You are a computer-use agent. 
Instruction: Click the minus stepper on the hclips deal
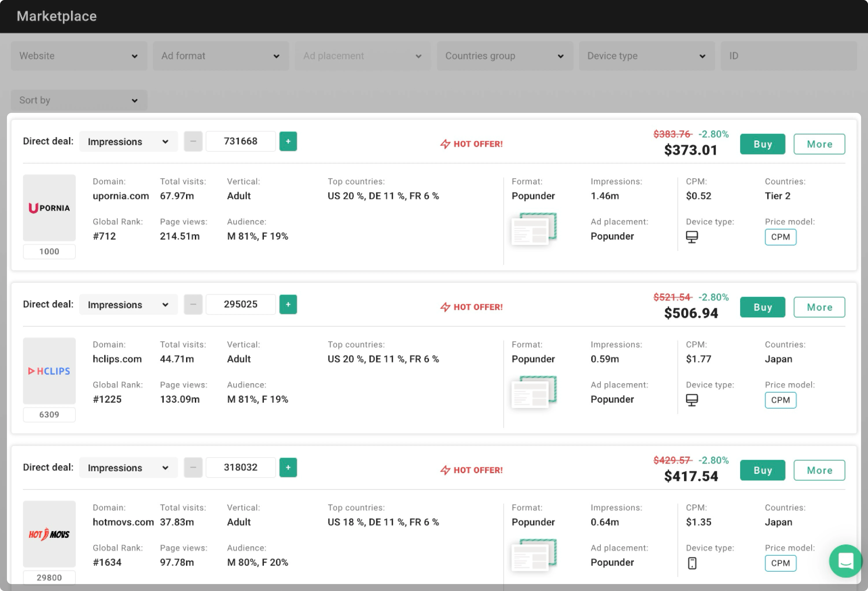point(193,304)
